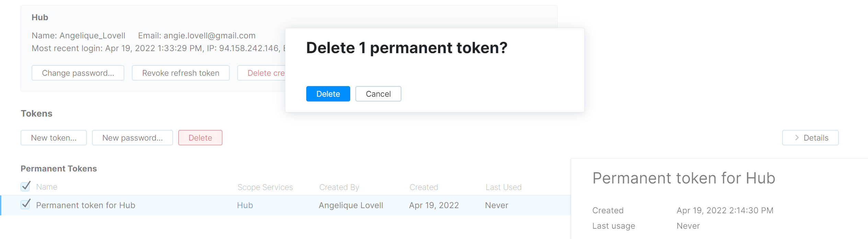The image size is (868, 239).
Task: Open the Hub scope service link
Action: tap(245, 205)
